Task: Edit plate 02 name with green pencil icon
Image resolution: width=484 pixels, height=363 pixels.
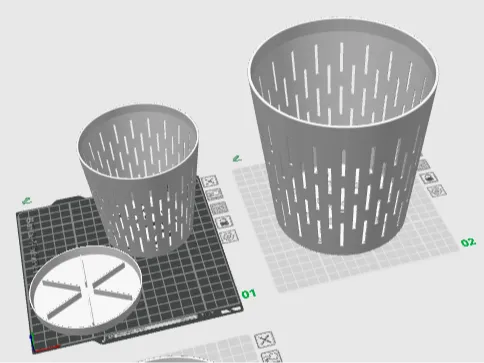Action: (x=237, y=158)
